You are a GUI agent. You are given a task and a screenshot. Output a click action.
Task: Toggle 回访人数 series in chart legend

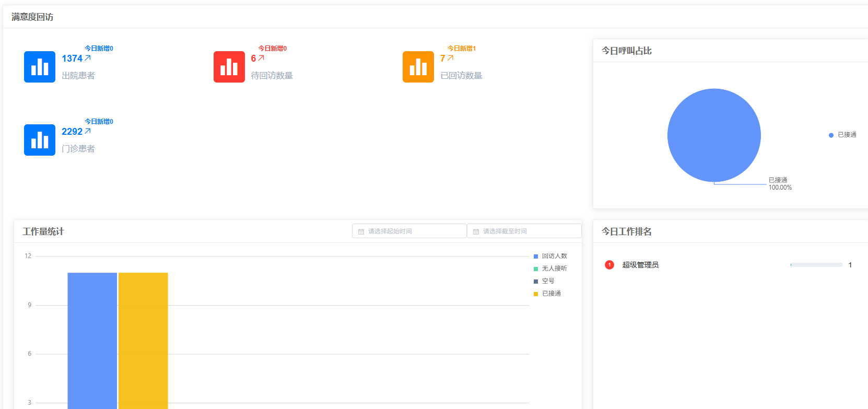[x=550, y=256]
